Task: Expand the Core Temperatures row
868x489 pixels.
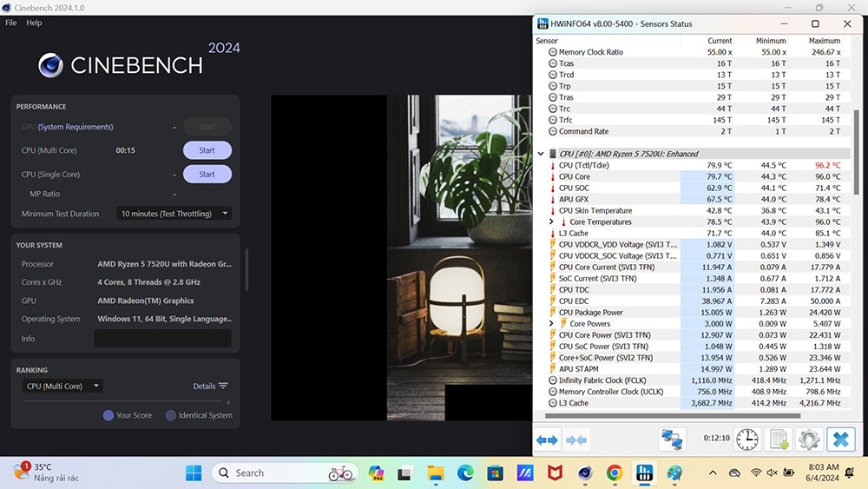Action: click(551, 221)
